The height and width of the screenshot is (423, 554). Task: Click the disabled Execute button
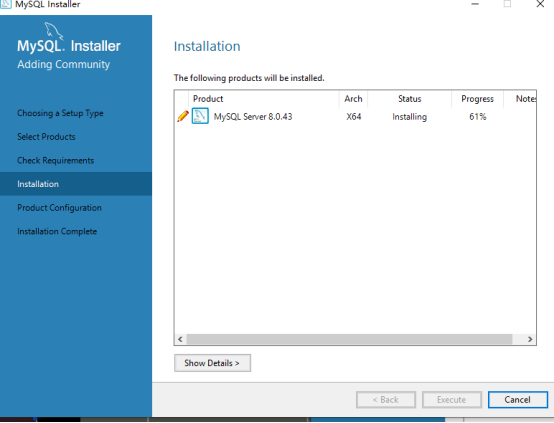pos(452,400)
